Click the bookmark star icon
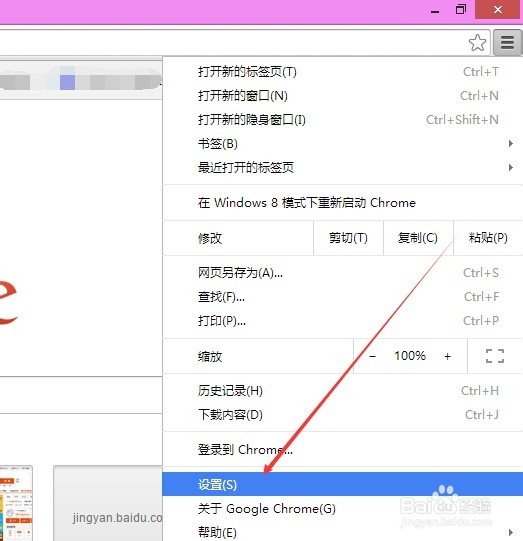 (477, 43)
